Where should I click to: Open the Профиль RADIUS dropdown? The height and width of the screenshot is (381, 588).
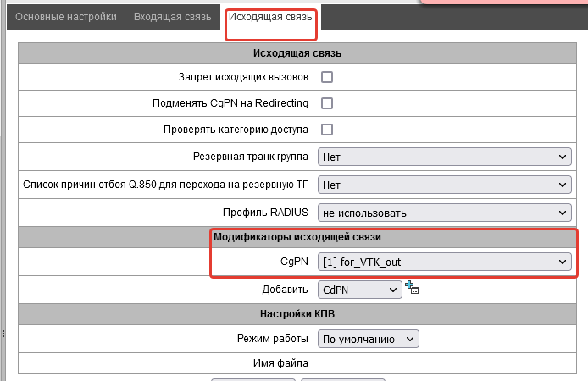click(x=444, y=213)
